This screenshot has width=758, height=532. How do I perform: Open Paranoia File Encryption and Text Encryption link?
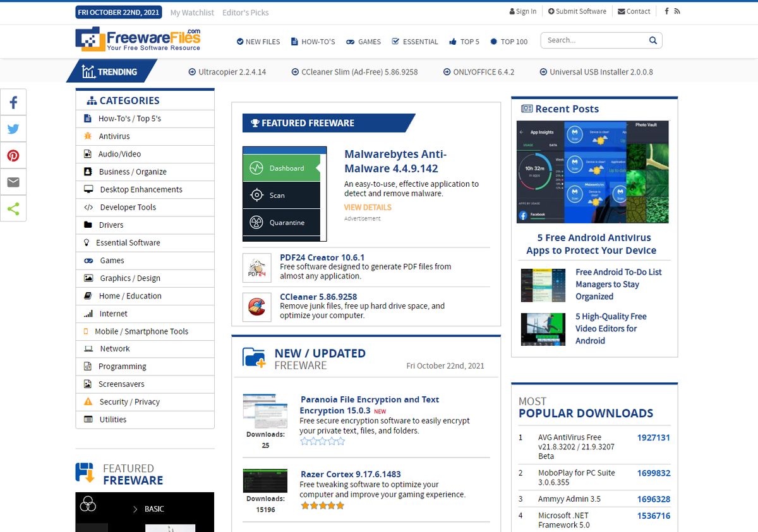[x=370, y=405]
